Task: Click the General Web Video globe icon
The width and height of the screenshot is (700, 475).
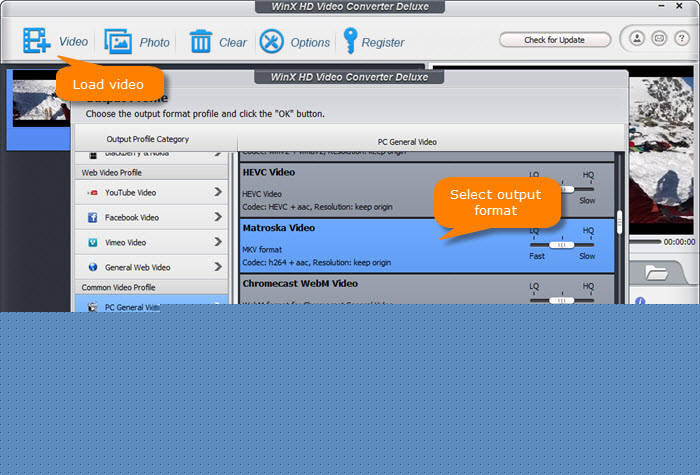Action: tap(92, 267)
